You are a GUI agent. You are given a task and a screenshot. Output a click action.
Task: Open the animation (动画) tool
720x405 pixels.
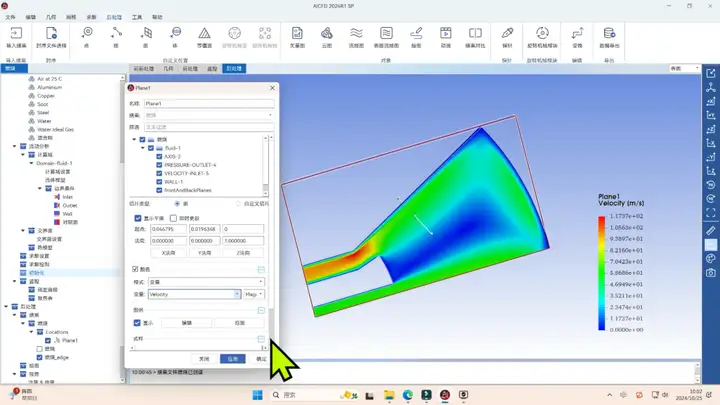click(x=445, y=37)
